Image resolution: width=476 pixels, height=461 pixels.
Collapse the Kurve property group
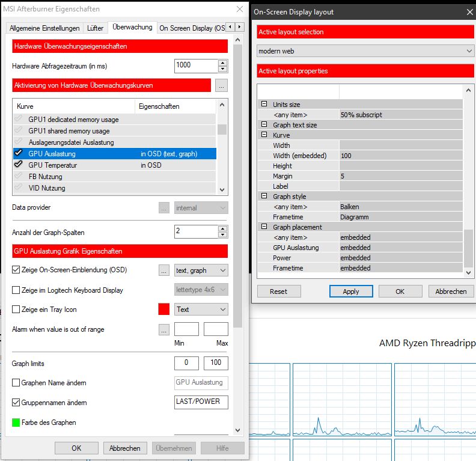click(264, 135)
